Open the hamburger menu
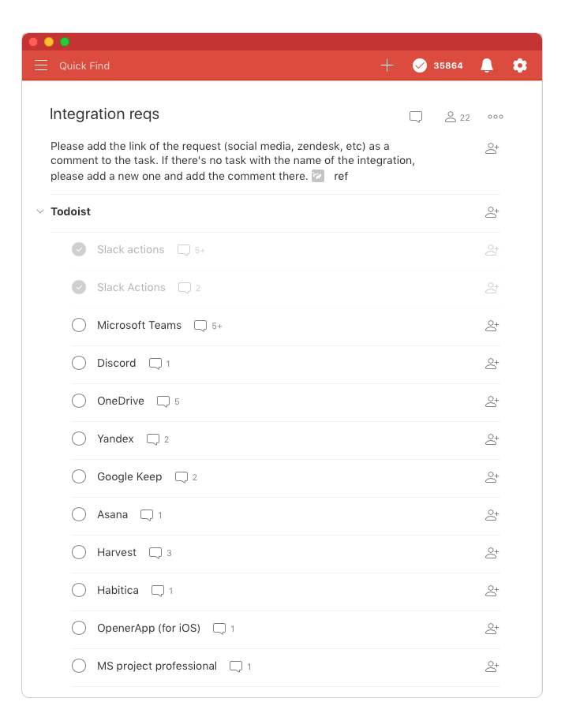 [41, 65]
